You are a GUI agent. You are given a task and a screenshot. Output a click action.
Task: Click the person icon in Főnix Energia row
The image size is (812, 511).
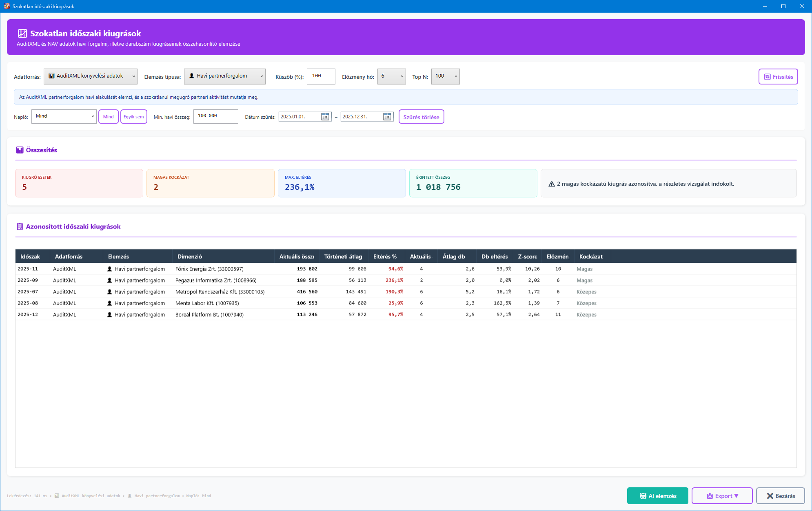(109, 269)
